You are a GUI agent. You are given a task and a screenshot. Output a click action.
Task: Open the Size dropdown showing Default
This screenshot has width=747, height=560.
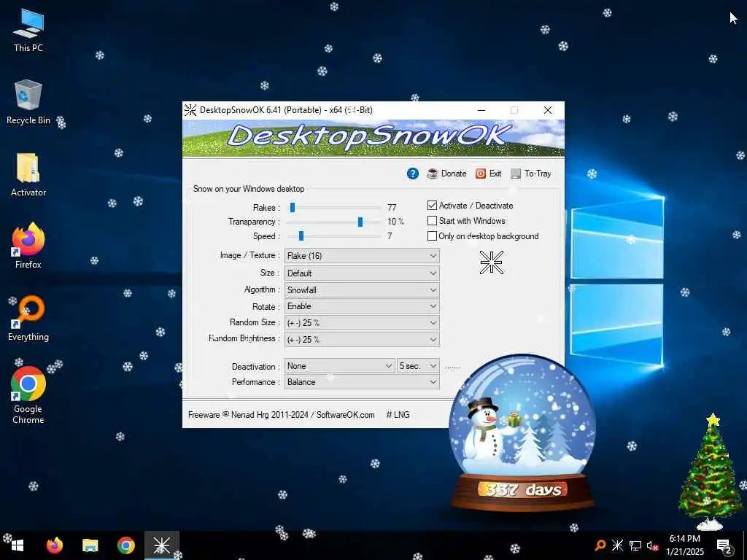pos(362,273)
